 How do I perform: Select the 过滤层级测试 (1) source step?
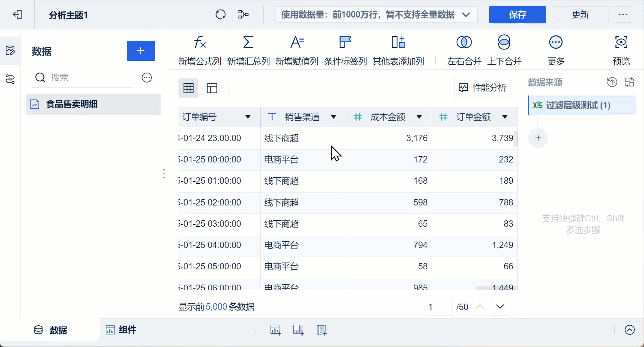[x=582, y=105]
